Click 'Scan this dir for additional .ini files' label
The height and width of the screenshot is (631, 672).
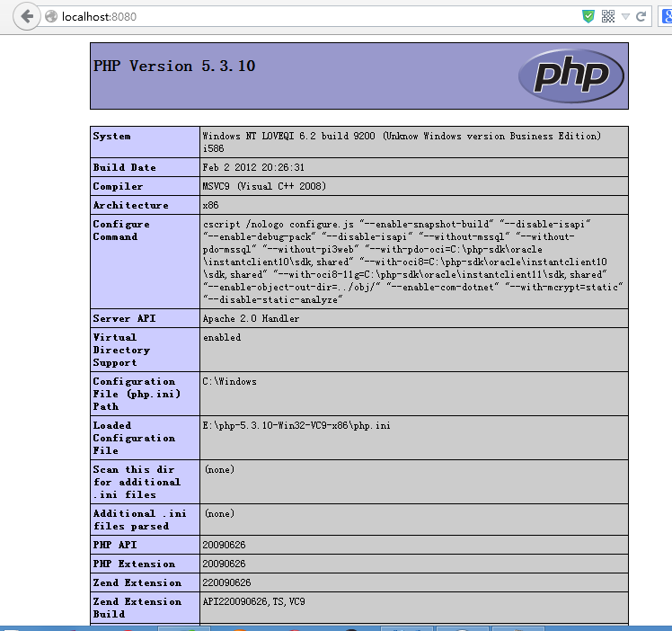point(137,483)
